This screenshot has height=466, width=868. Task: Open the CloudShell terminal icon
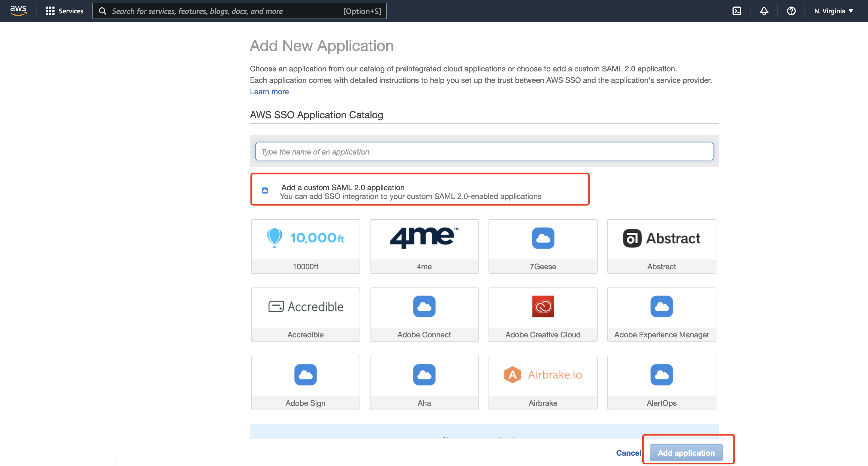point(737,11)
